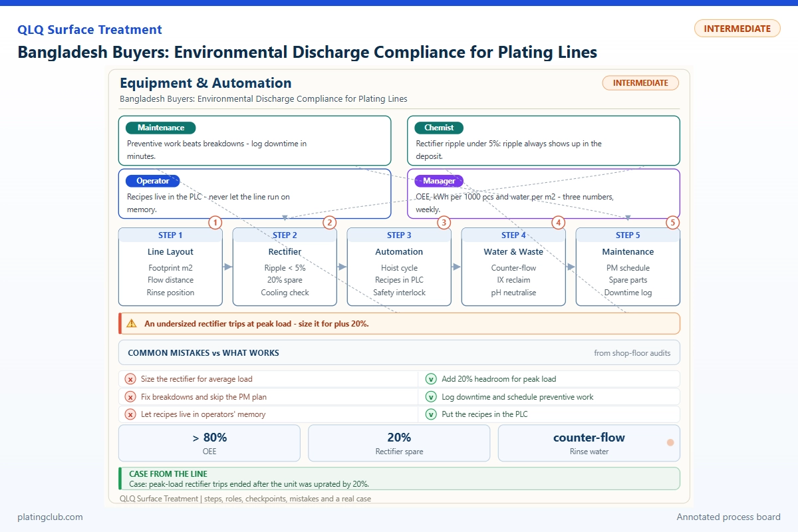The image size is (798, 532).
Task: Click 'Counter-flow' in the Water & Waste step
Action: coord(513,268)
